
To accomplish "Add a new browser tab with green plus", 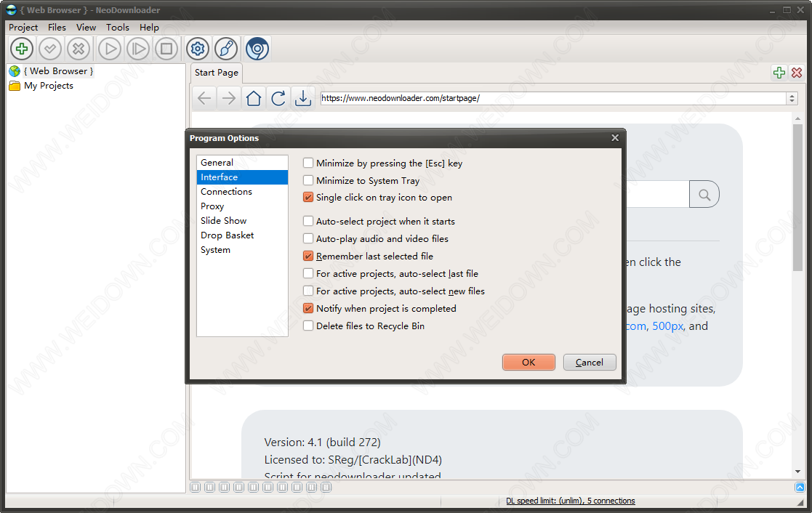I will click(x=779, y=73).
